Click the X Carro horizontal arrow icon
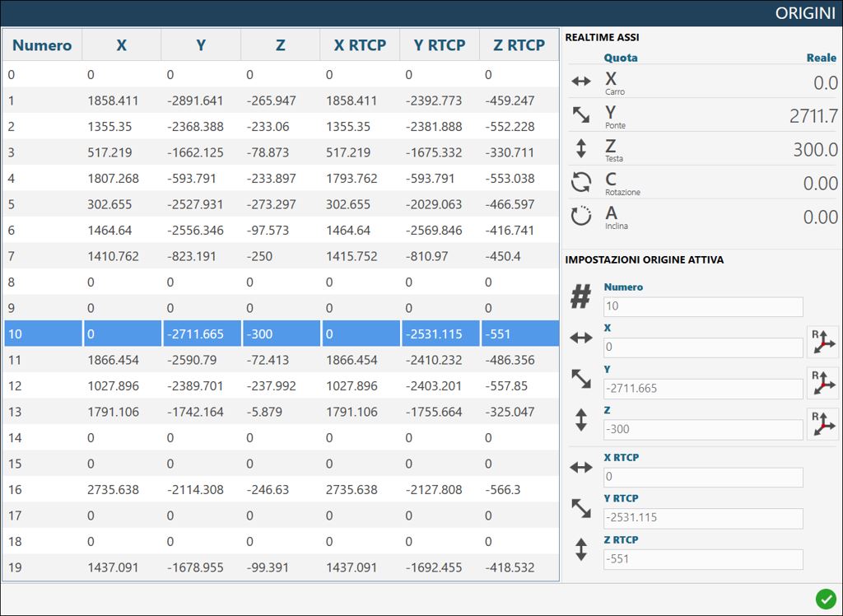 click(581, 82)
